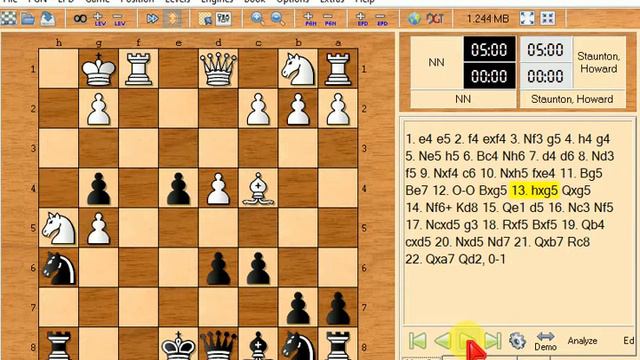The height and width of the screenshot is (360, 640).
Task: Select the white king on g1
Action: (x=99, y=69)
